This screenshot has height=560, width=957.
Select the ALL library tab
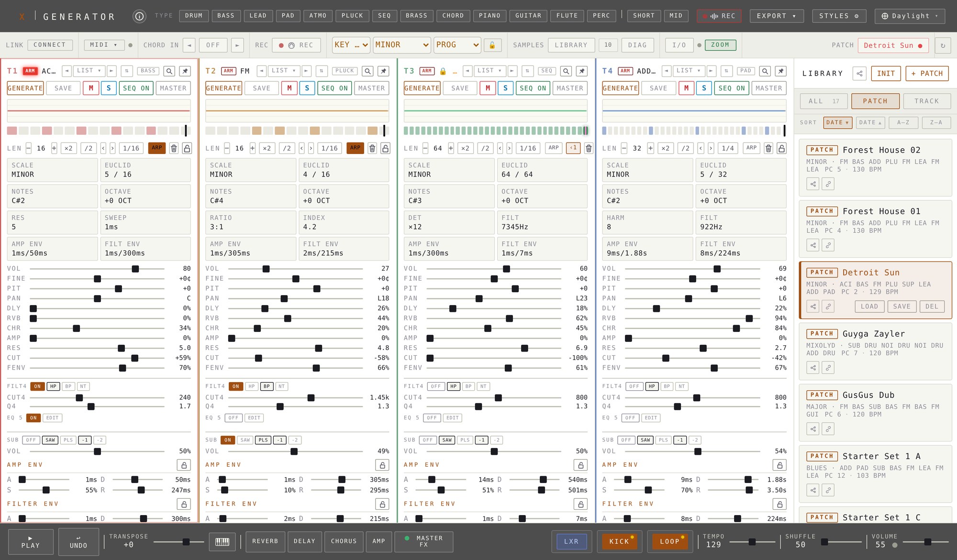coord(824,101)
